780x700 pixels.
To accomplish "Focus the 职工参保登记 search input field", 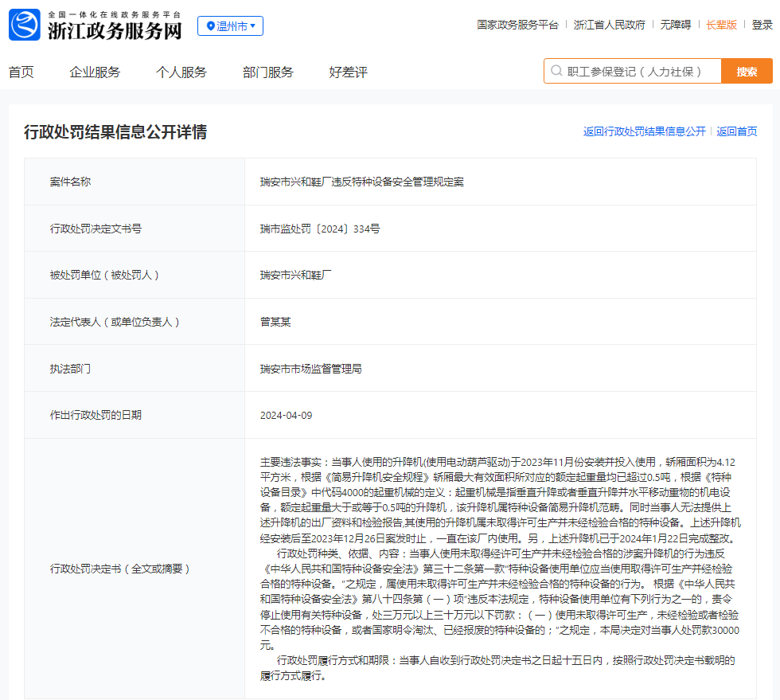I will point(632,71).
